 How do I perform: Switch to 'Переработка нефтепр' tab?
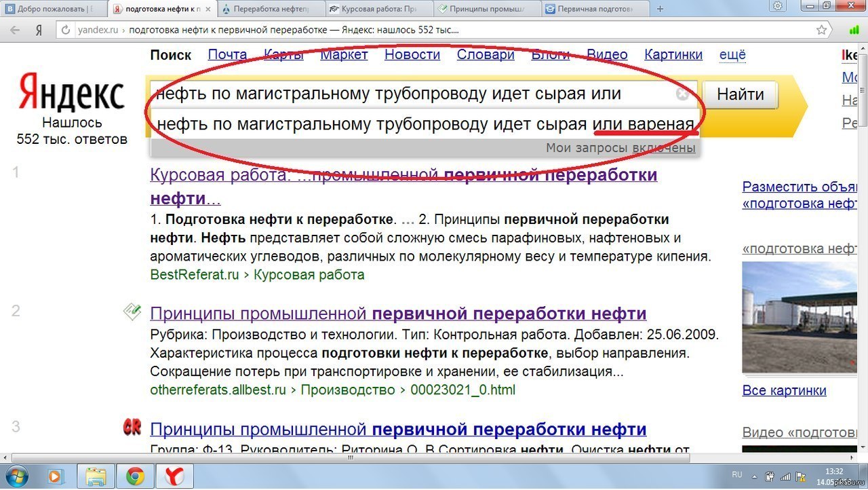tap(271, 10)
